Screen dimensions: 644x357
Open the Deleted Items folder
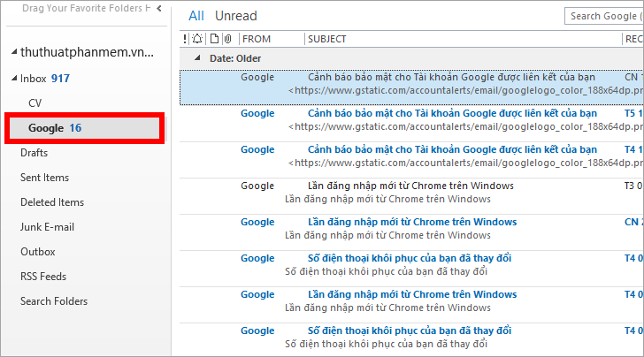coord(52,202)
